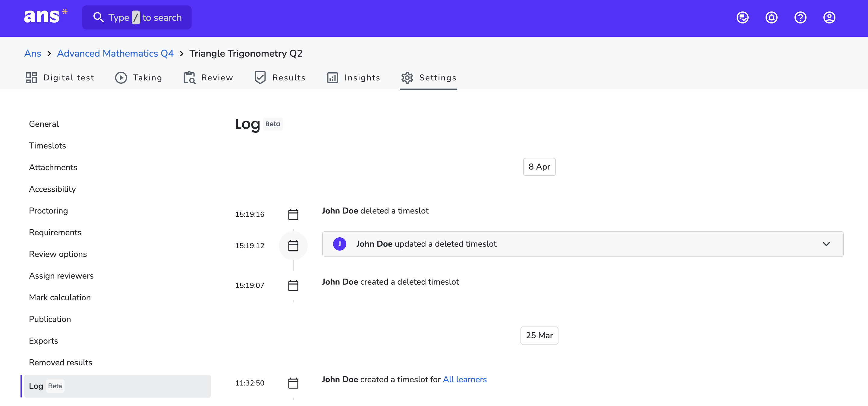Open the user account profile icon
Viewport: 868px width, 406px height.
tap(829, 17)
